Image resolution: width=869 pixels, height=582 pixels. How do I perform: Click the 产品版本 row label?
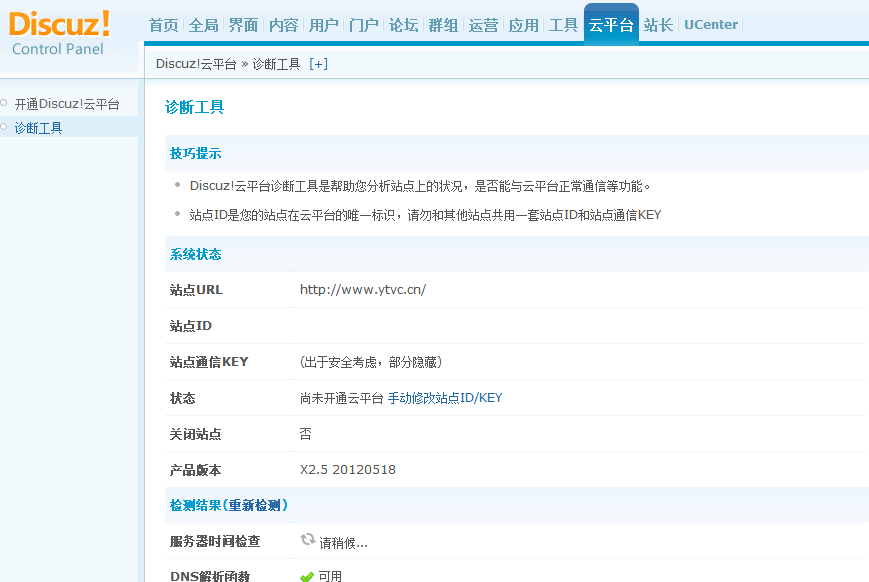tap(195, 470)
